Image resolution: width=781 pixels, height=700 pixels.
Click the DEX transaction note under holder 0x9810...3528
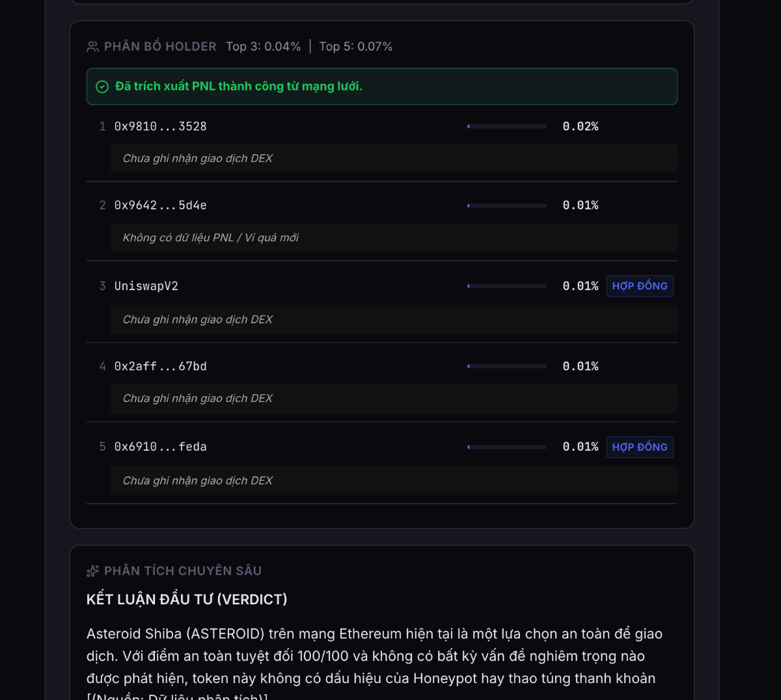tap(197, 159)
